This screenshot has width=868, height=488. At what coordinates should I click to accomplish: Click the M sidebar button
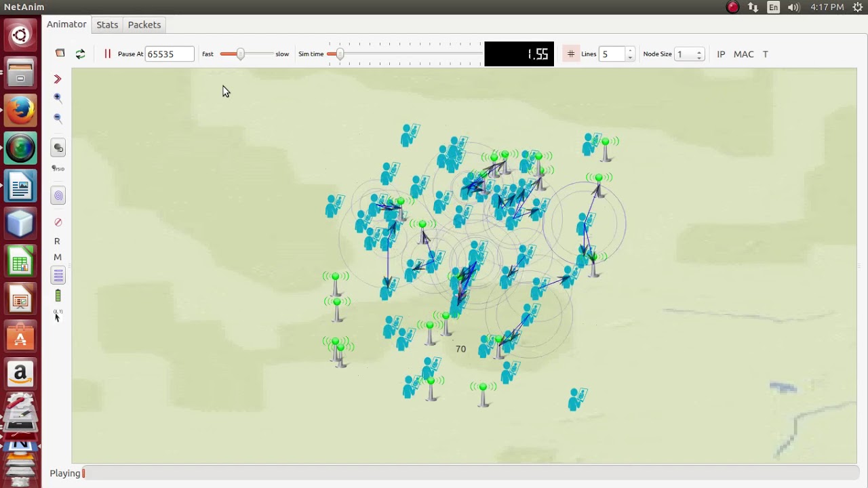click(x=57, y=258)
